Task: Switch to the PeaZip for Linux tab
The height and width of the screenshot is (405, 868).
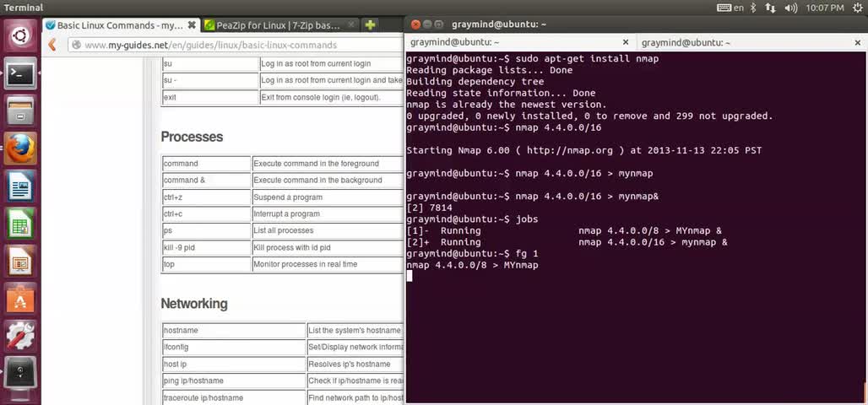Action: (280, 25)
